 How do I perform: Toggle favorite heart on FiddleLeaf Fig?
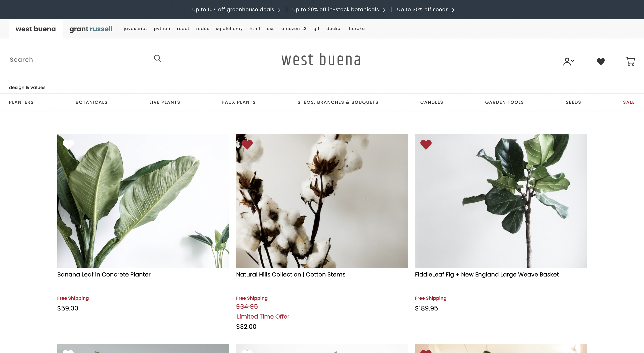tap(426, 144)
